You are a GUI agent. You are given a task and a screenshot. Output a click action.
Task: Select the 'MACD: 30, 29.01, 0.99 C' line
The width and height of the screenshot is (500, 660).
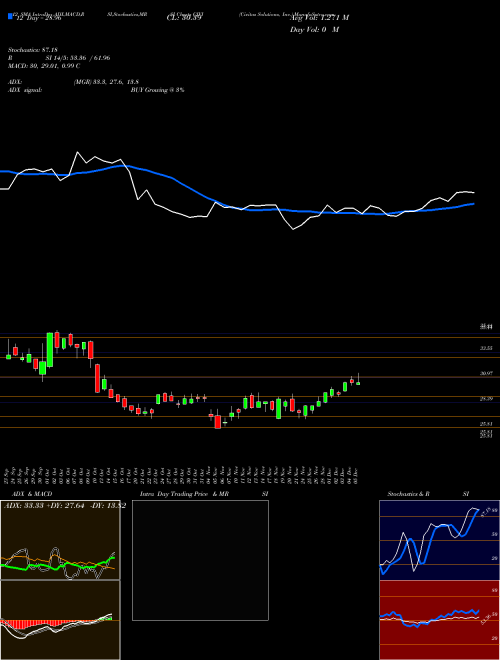(44, 66)
